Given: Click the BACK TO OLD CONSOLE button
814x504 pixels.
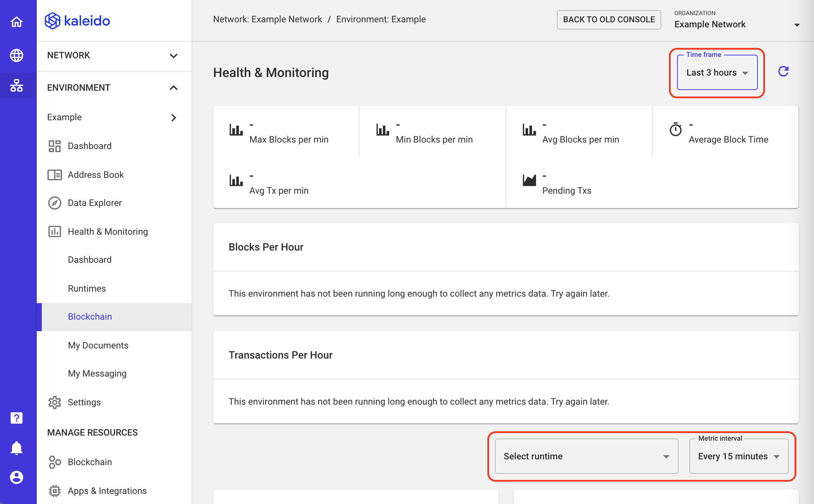Looking at the screenshot, I should point(609,20).
